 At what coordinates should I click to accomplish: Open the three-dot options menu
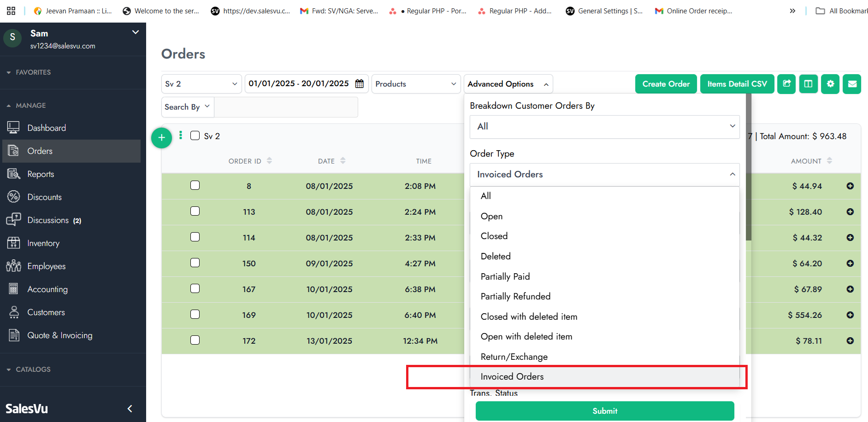[181, 135]
